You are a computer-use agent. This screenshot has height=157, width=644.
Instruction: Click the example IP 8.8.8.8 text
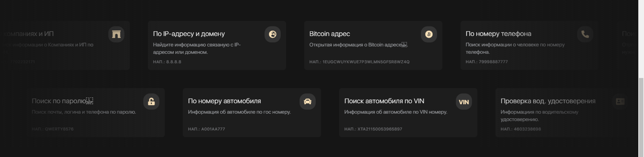coord(173,62)
